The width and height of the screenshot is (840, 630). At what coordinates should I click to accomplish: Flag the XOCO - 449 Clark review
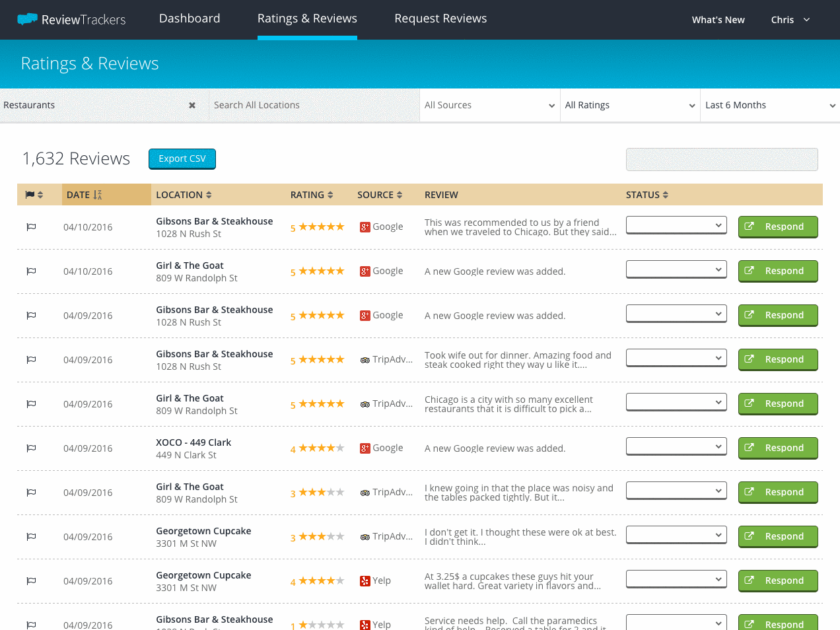point(31,448)
